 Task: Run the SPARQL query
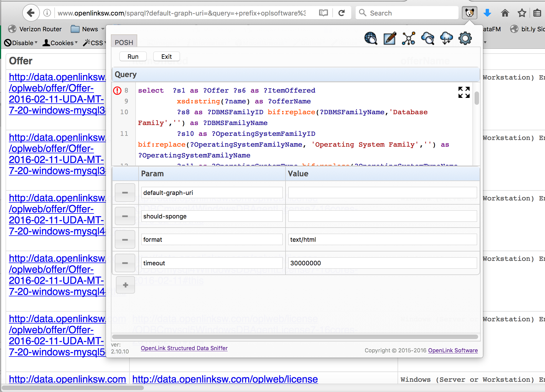133,56
